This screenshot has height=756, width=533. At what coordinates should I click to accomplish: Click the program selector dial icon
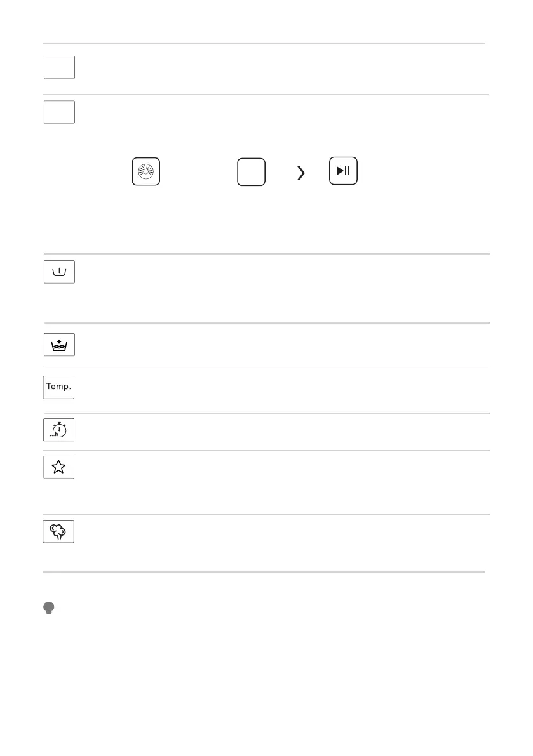146,171
